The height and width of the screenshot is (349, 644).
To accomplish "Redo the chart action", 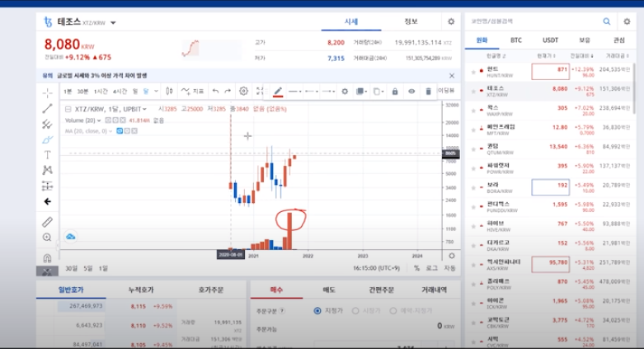I will [x=228, y=91].
